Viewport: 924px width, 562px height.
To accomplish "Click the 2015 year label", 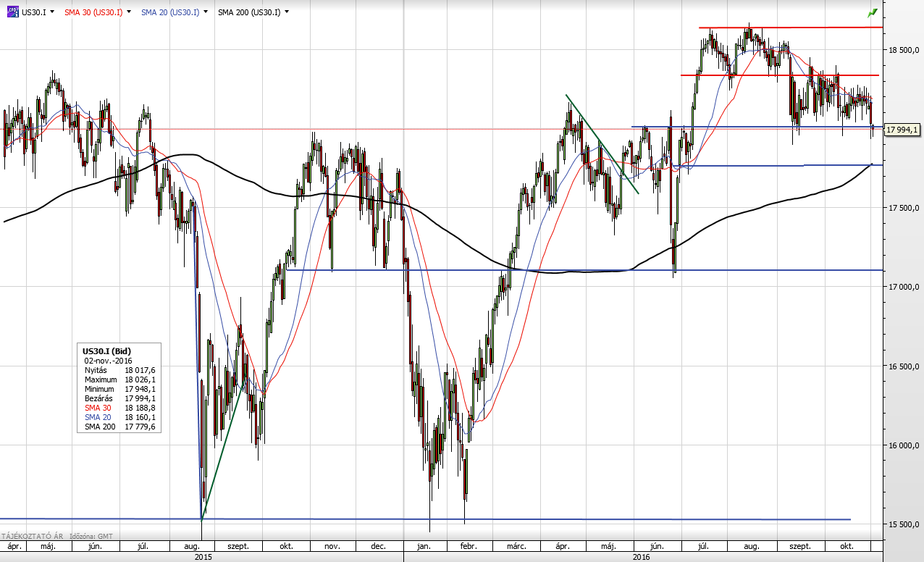I will (203, 556).
